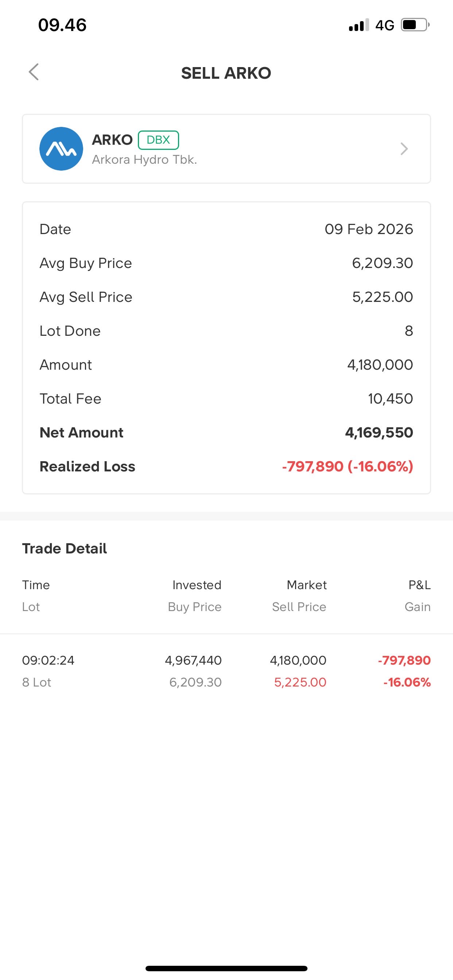This screenshot has width=453, height=980.
Task: Tap the ARKO ticker symbol text
Action: pos(112,140)
